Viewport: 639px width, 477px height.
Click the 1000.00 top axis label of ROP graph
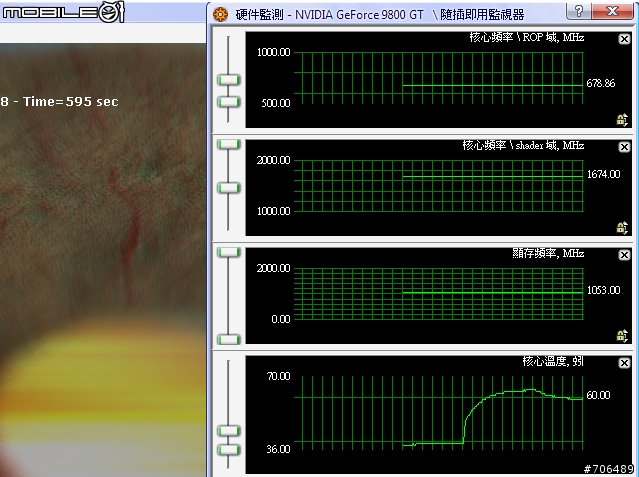273,52
